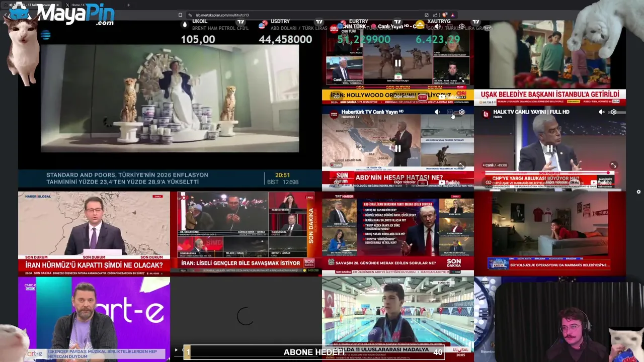Select the Ulusal swimming pool stream tile
The image size is (644, 362).
click(x=398, y=319)
